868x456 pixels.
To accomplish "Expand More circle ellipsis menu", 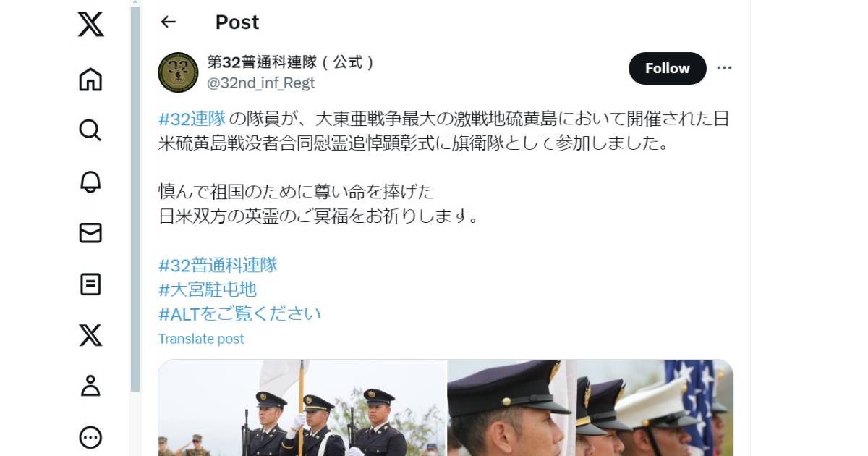I will tap(90, 437).
